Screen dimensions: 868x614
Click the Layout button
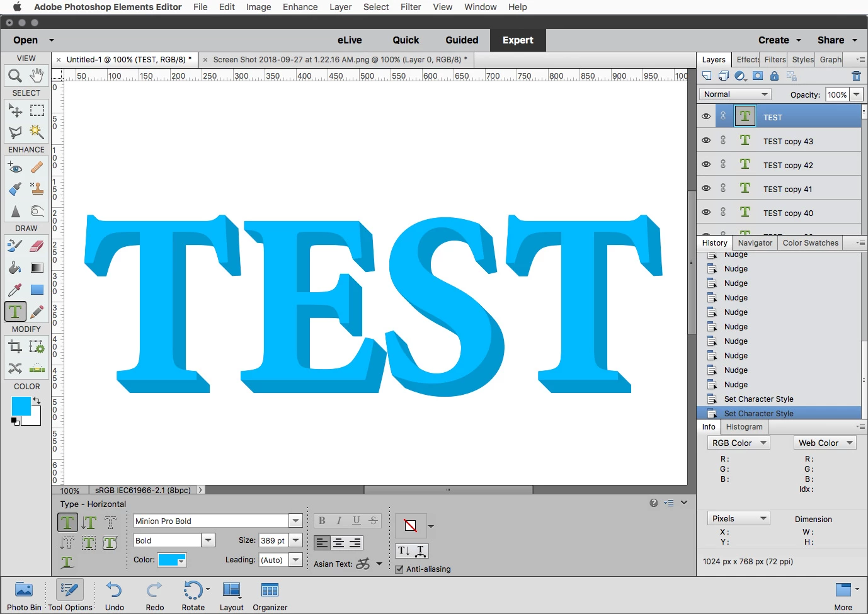(x=231, y=596)
